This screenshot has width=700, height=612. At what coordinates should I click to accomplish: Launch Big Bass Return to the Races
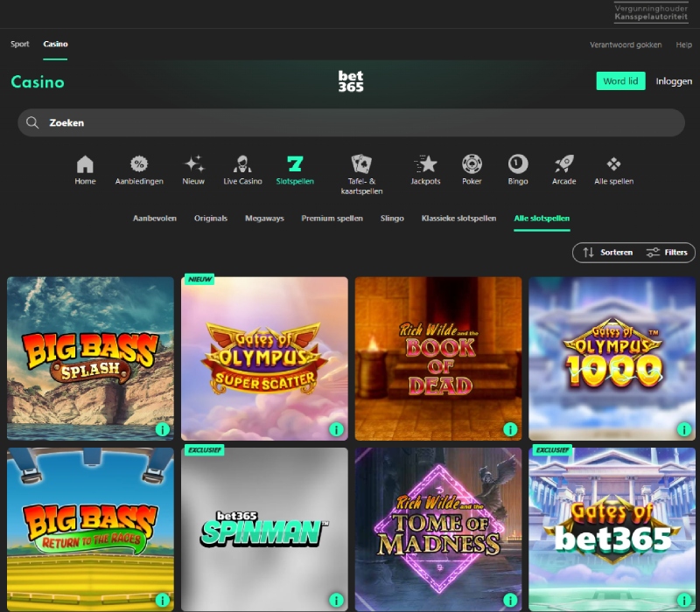pos(90,530)
